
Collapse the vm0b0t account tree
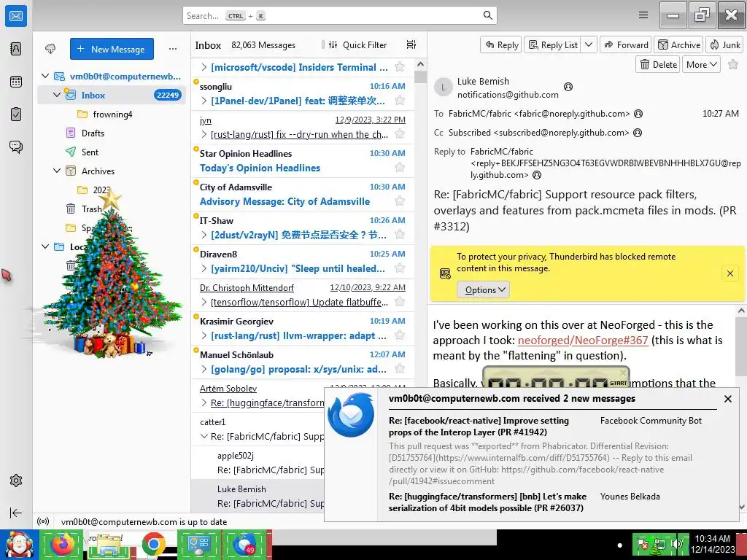pos(45,76)
